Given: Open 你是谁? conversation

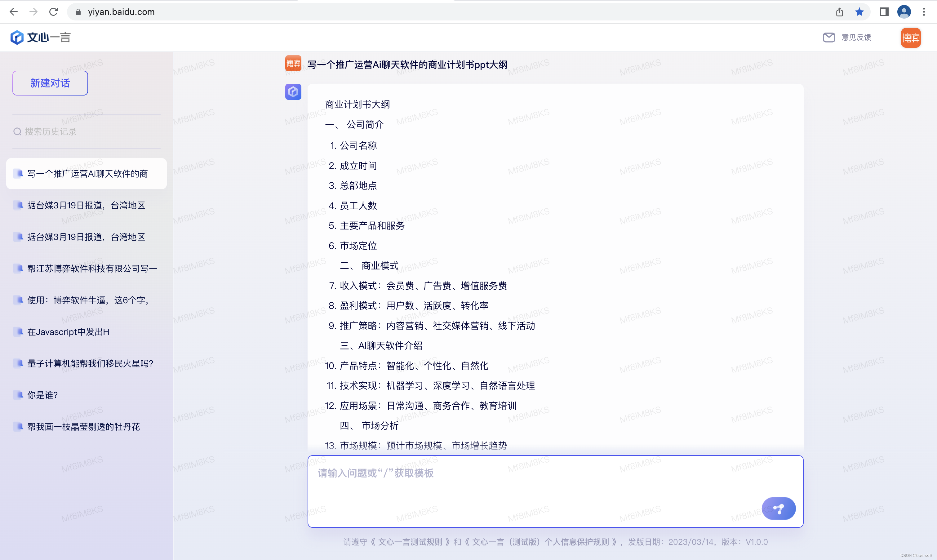Looking at the screenshot, I should point(87,395).
